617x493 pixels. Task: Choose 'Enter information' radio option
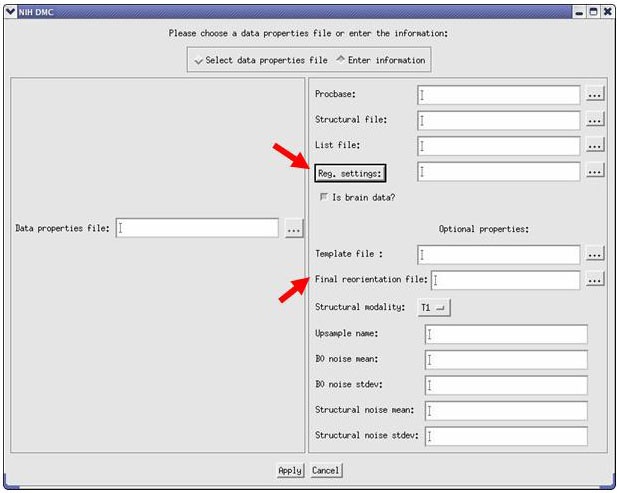point(381,60)
